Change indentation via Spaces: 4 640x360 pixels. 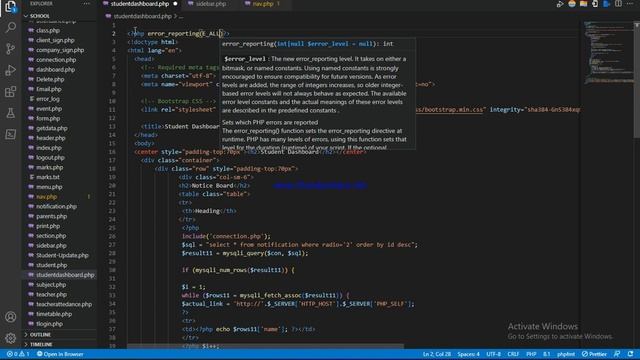click(x=468, y=354)
